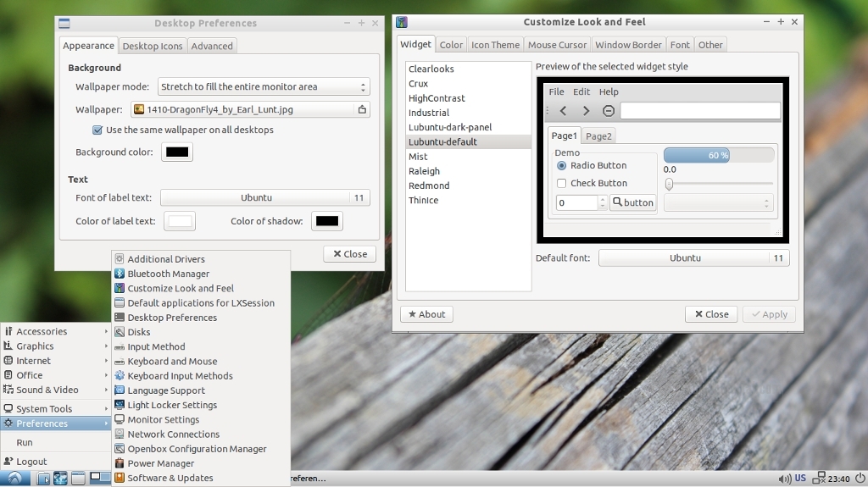
Task: Click the address field in widget preview
Action: coord(700,111)
